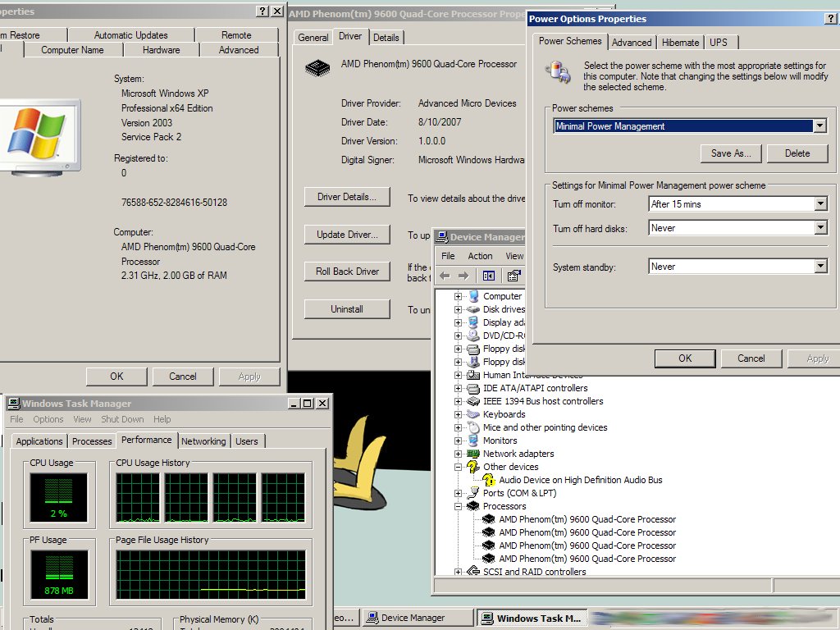Click Cancel in System Properties dialog
The height and width of the screenshot is (630, 840).
point(183,376)
